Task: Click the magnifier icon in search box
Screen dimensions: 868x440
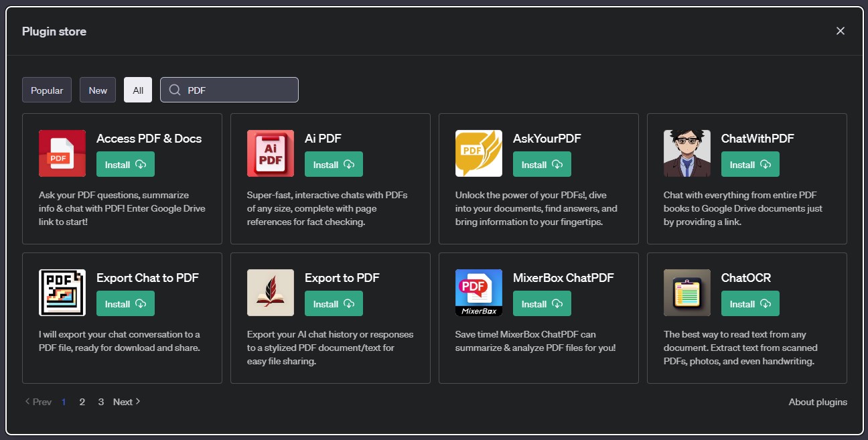Action: pyautogui.click(x=175, y=90)
